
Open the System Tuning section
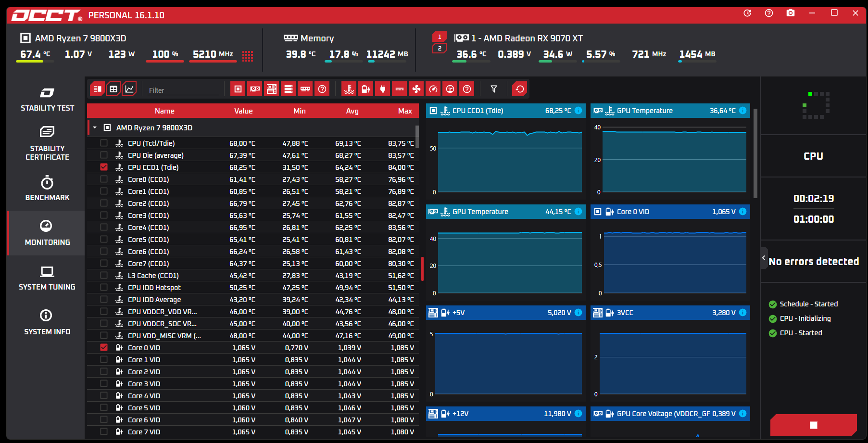[x=47, y=278]
